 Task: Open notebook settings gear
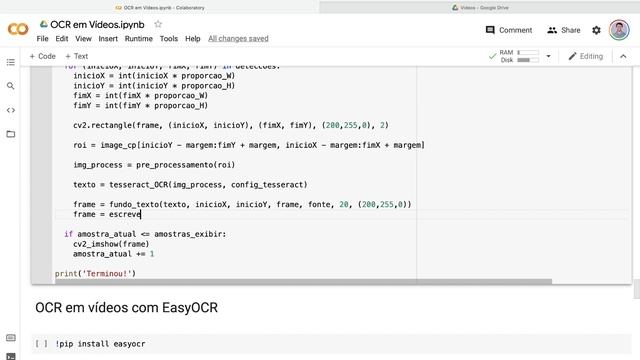(x=596, y=30)
